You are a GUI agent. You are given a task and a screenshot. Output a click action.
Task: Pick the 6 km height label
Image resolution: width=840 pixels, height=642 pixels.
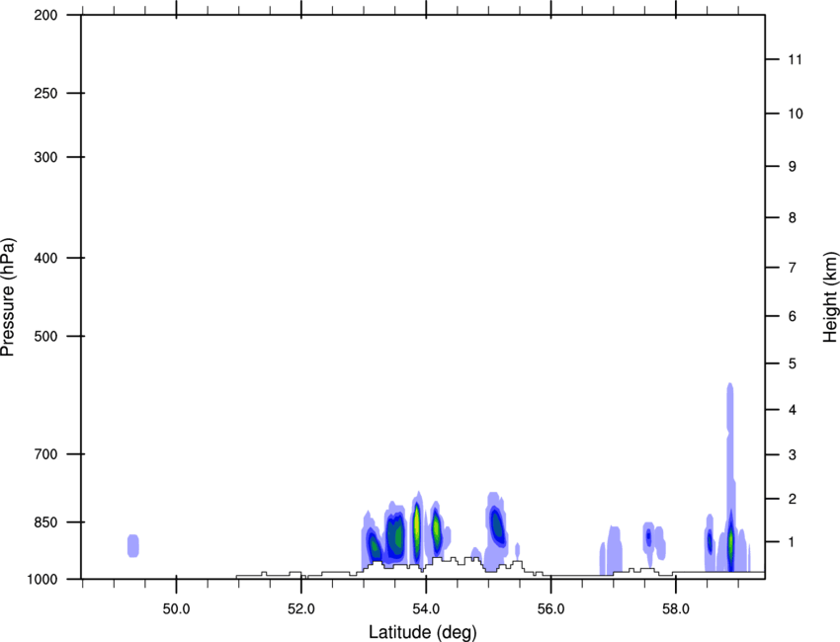[x=793, y=316]
